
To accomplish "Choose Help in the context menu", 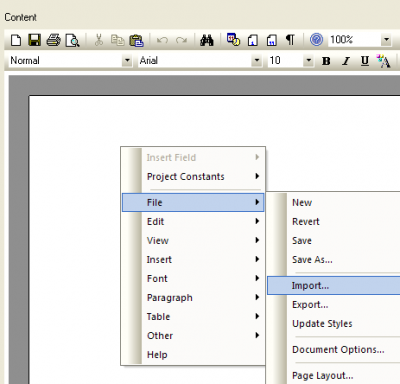I will [193, 355].
